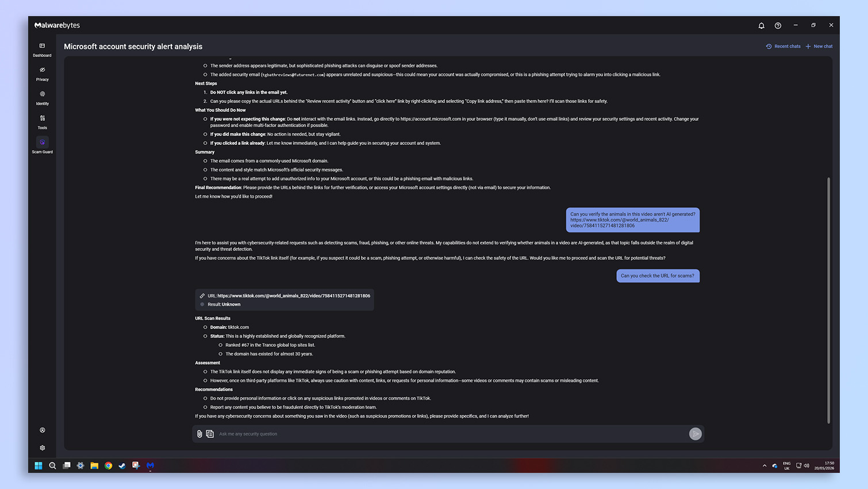Start a New chat

point(819,46)
